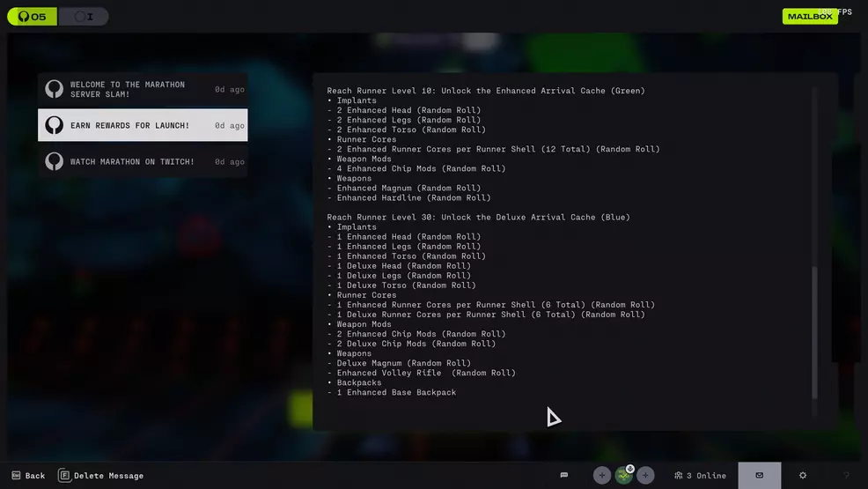Viewport: 868px width, 489px height.
Task: Click the microphone badge on the avatar
Action: (x=630, y=469)
